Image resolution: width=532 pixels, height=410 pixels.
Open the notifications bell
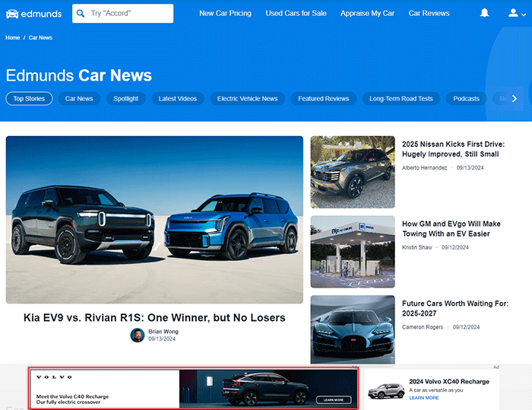point(485,13)
